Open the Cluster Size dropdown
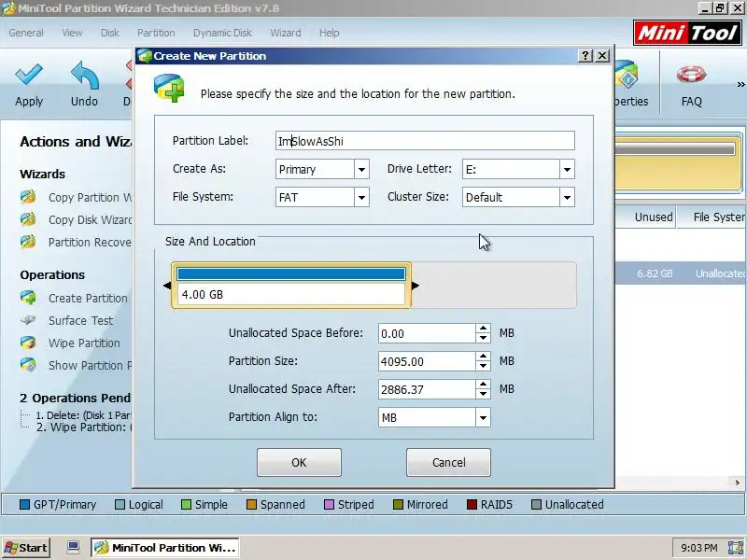The image size is (747, 560). 567,197
